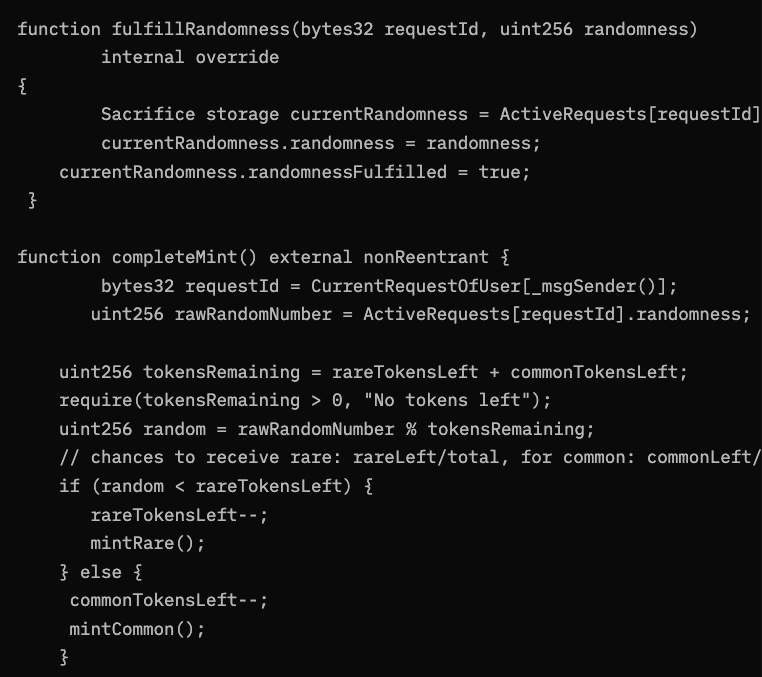Click the randomnessFulfilled property name
Viewport: 762px width, 677px height.
coord(358,172)
